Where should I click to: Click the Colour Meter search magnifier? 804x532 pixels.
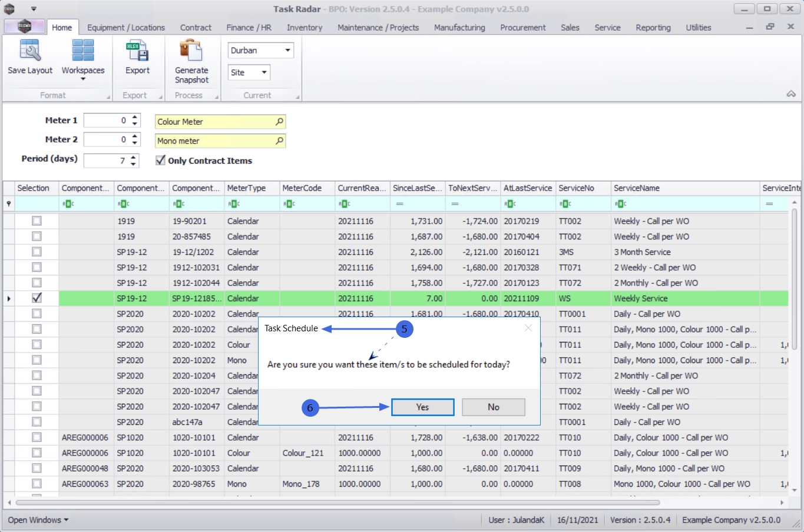279,122
